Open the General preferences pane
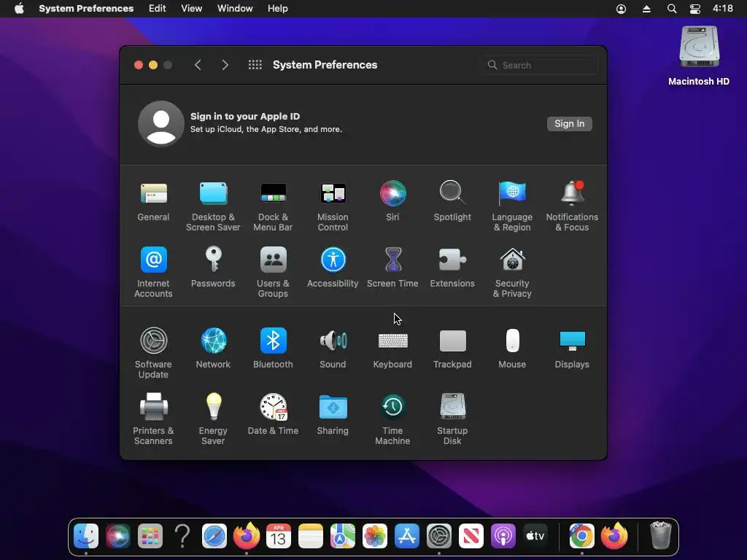 click(153, 194)
